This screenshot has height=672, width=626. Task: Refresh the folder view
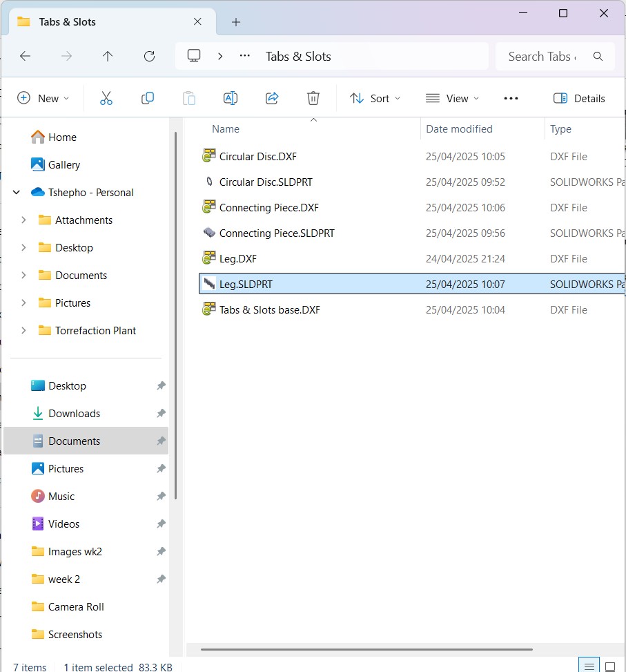pyautogui.click(x=149, y=56)
